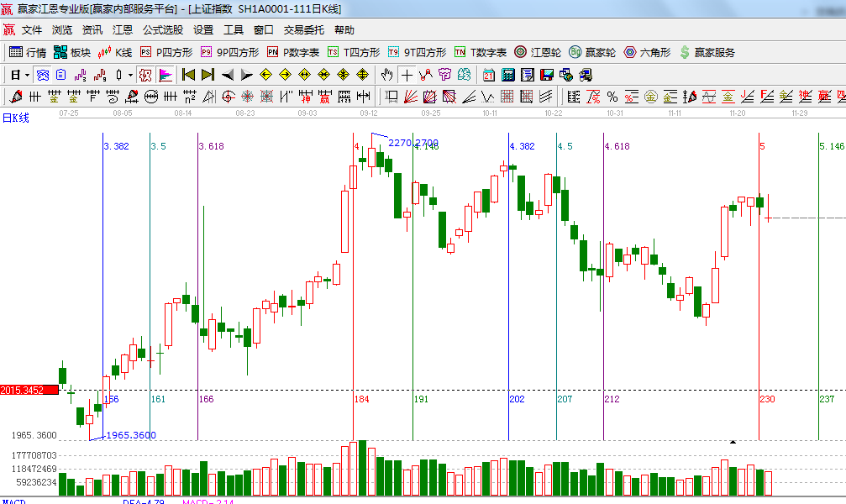This screenshot has width=846, height=504.
Task: Jump to first bar with skip-back arrow
Action: tap(188, 75)
